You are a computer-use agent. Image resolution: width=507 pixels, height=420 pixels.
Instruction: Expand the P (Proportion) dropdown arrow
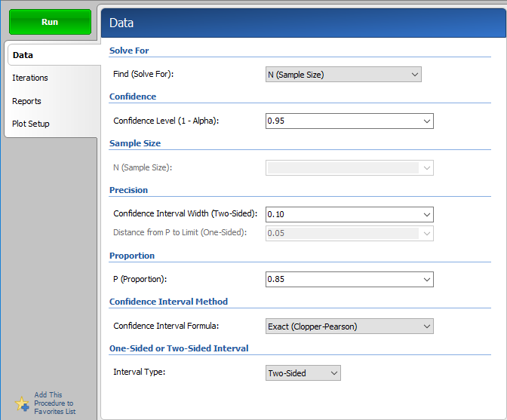tap(426, 280)
